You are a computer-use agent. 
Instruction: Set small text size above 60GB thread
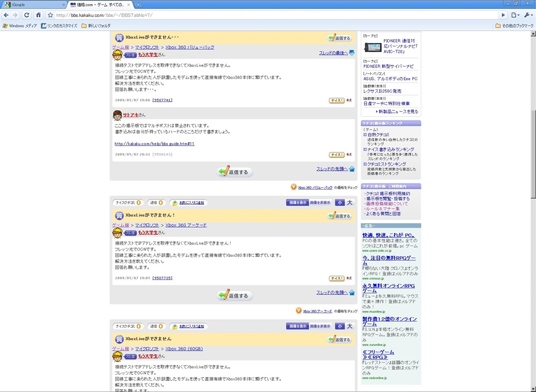[339, 327]
